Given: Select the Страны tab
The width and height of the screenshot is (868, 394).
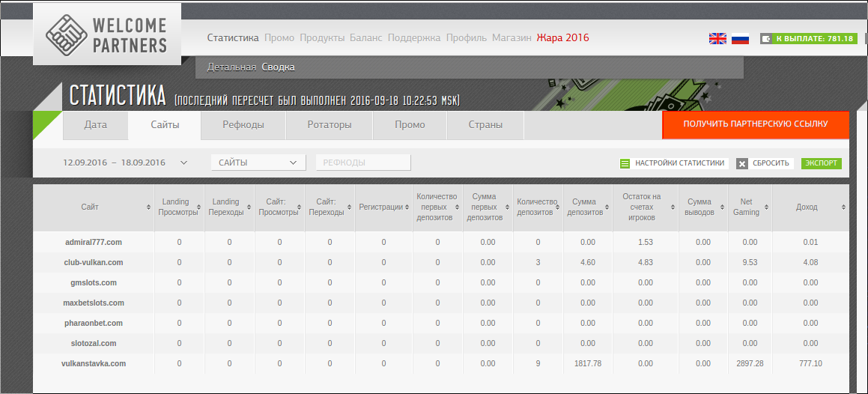Looking at the screenshot, I should [485, 125].
